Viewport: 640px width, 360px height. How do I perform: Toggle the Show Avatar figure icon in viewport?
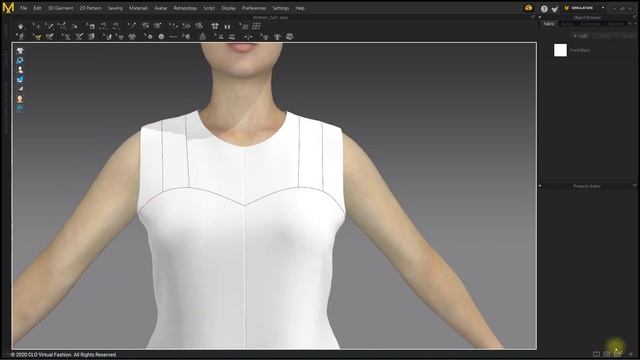point(20,70)
